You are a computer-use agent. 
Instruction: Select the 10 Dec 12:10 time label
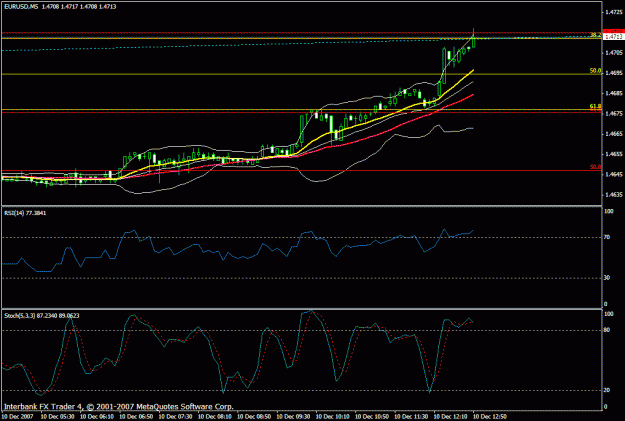(x=451, y=417)
